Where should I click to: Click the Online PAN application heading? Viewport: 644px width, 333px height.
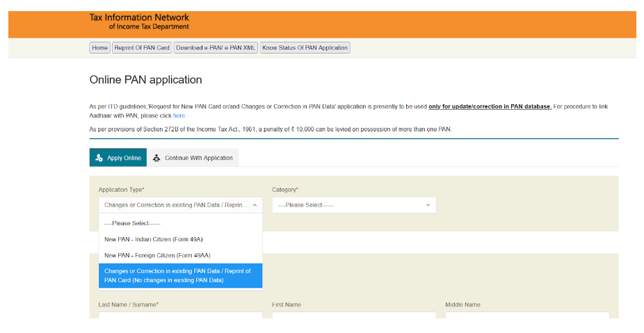point(146,80)
